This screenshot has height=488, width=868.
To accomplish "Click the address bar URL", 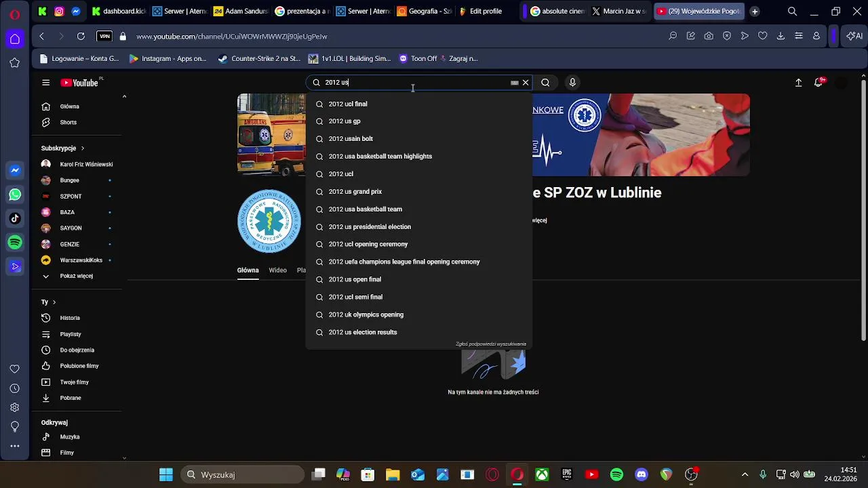I will coord(232,37).
